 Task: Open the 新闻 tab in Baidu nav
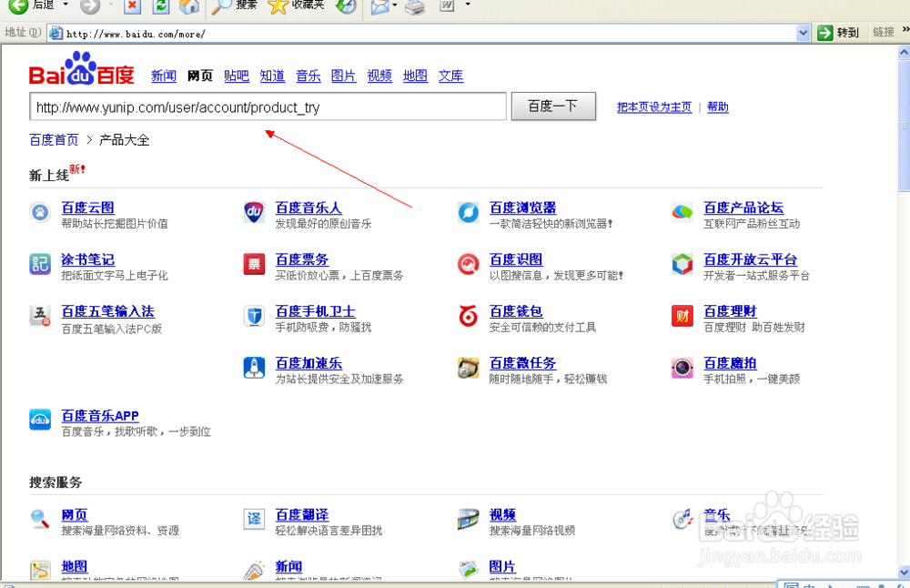(164, 76)
